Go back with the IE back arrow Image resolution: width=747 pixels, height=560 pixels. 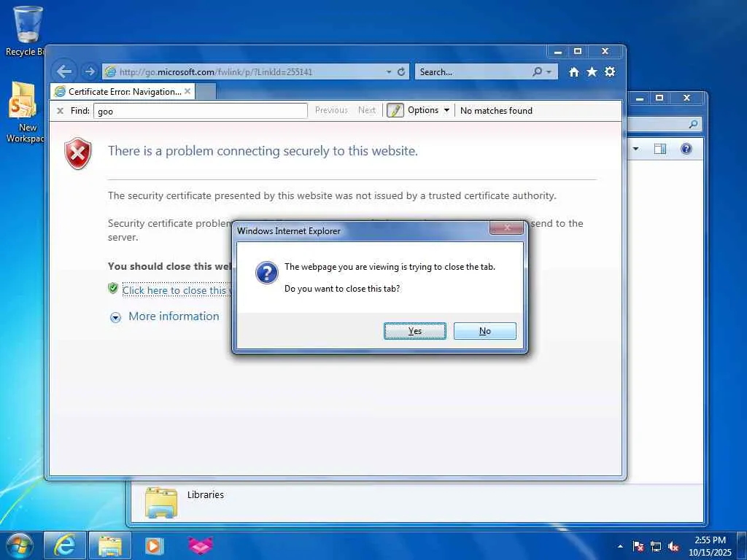click(64, 72)
